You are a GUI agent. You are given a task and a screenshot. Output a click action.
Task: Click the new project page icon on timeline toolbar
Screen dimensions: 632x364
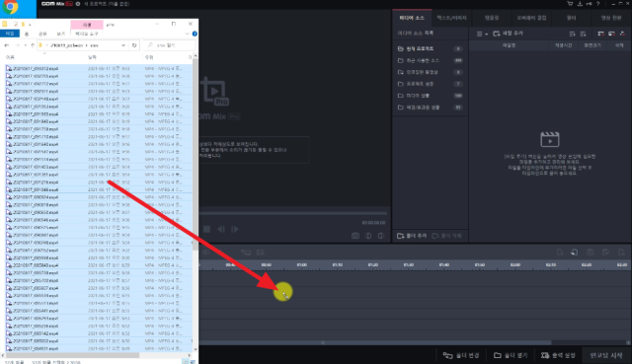560,253
